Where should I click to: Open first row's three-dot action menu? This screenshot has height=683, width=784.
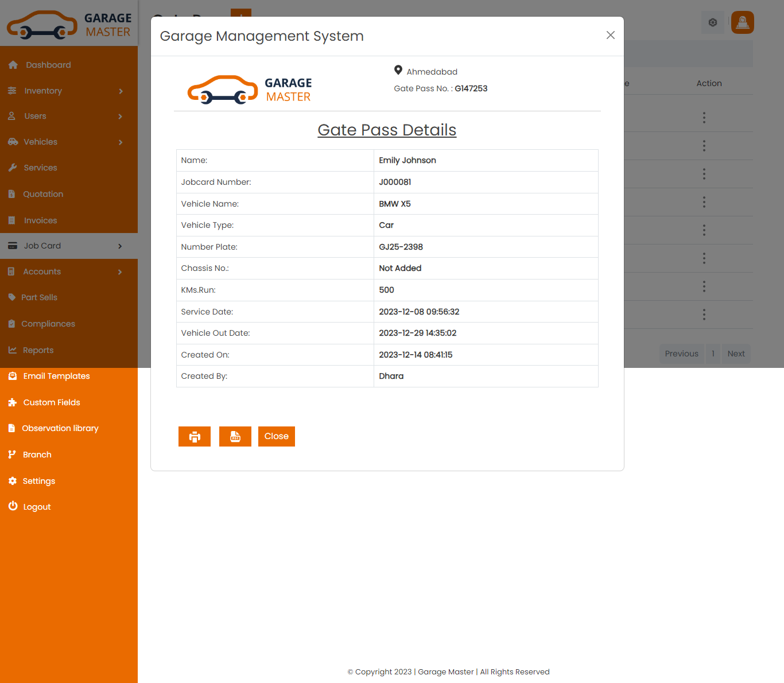704,118
